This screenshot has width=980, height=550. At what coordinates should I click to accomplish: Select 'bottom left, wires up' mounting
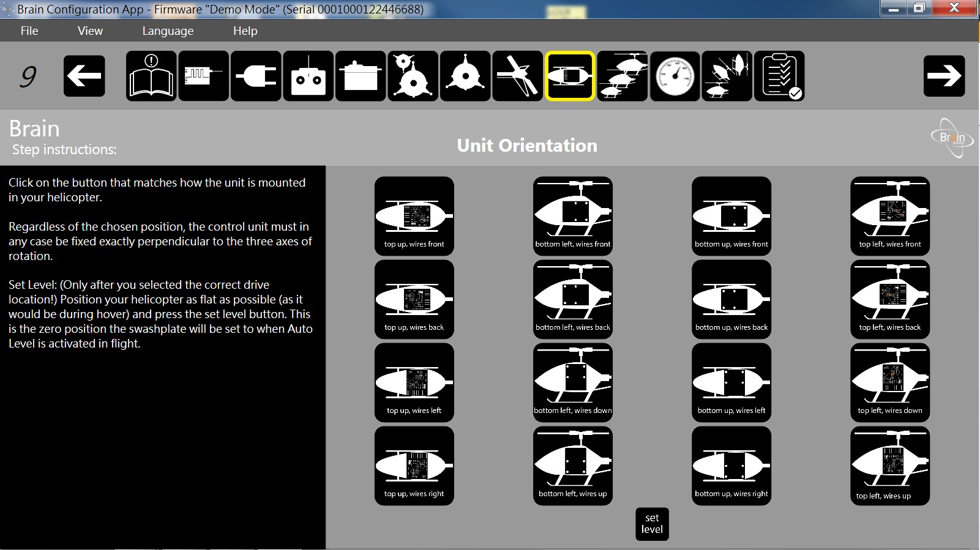573,466
